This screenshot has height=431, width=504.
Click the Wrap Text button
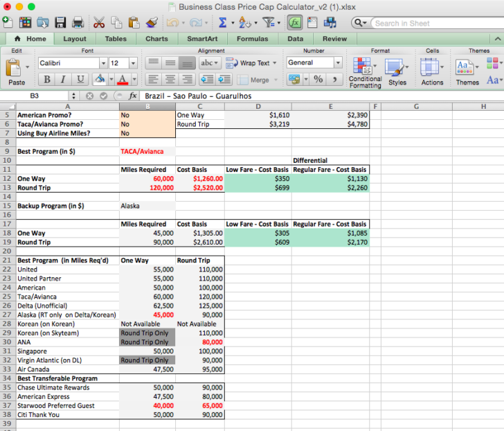251,63
